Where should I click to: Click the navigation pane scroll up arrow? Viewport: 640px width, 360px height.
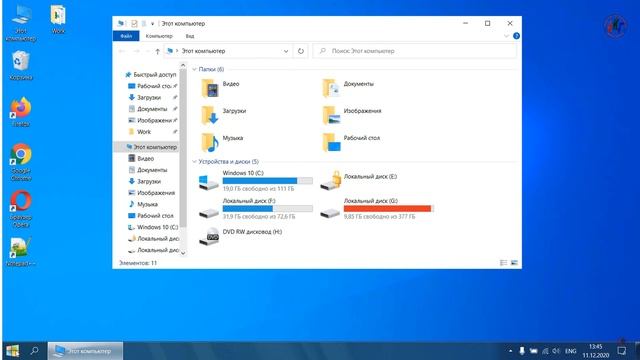[183, 65]
